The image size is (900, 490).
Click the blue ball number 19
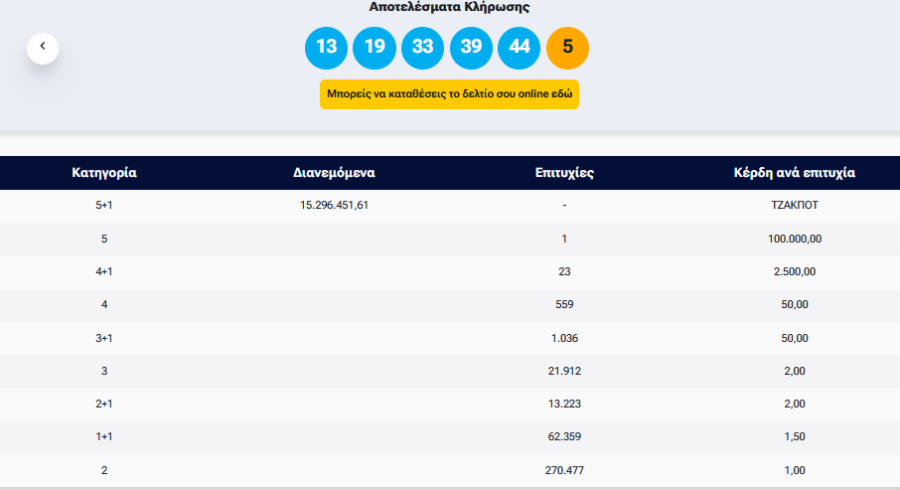(375, 47)
